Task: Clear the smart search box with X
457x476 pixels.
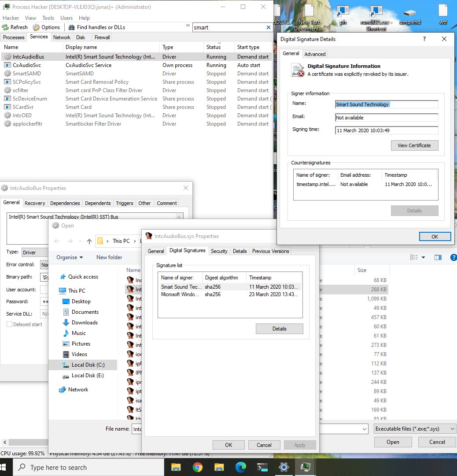Action: [269, 27]
